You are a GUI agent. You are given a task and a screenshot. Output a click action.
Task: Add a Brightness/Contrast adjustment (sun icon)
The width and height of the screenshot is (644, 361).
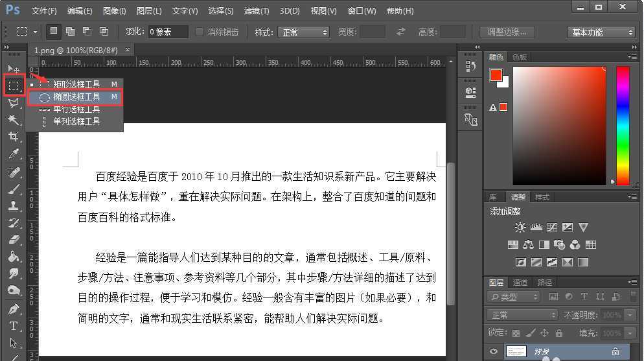click(520, 227)
